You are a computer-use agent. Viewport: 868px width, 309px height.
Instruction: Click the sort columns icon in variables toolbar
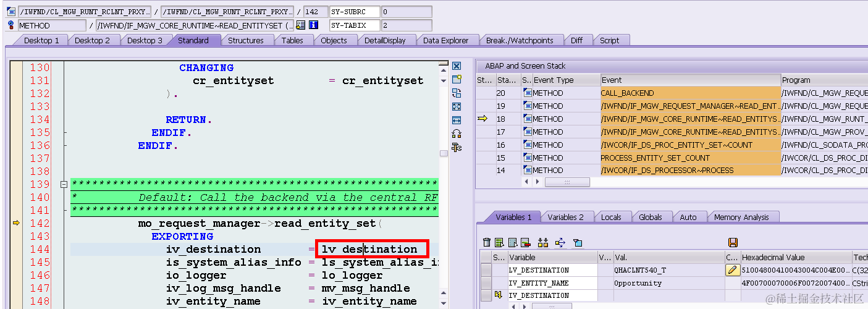coord(543,243)
